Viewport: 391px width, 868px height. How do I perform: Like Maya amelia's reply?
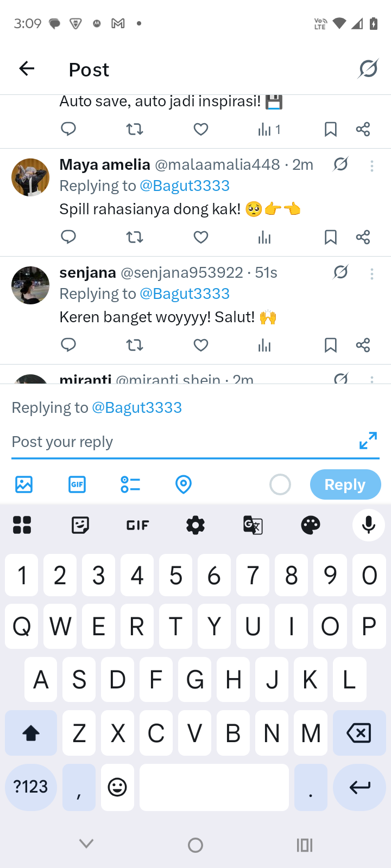(201, 237)
